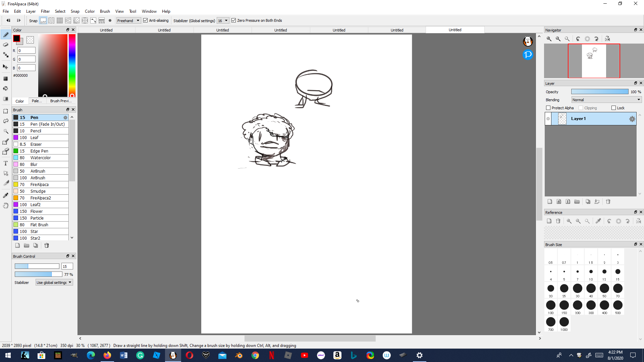Open the Freehand mode dropdown

[128, 20]
